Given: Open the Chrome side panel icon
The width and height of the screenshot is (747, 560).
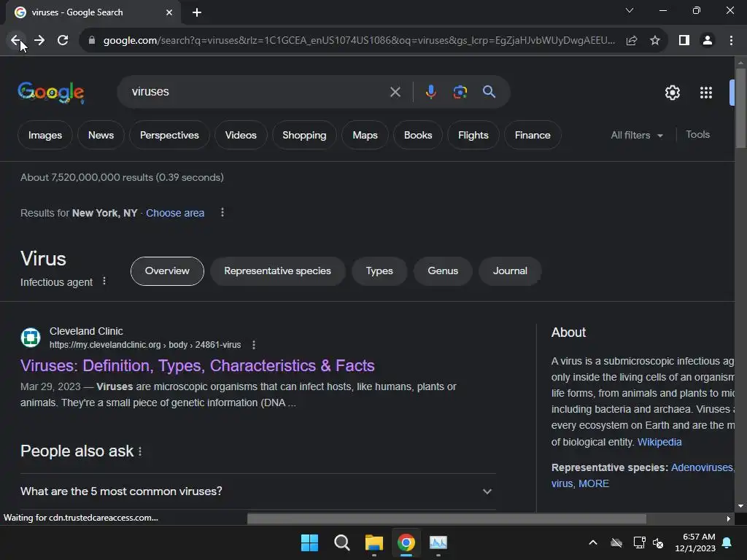Looking at the screenshot, I should (684, 41).
